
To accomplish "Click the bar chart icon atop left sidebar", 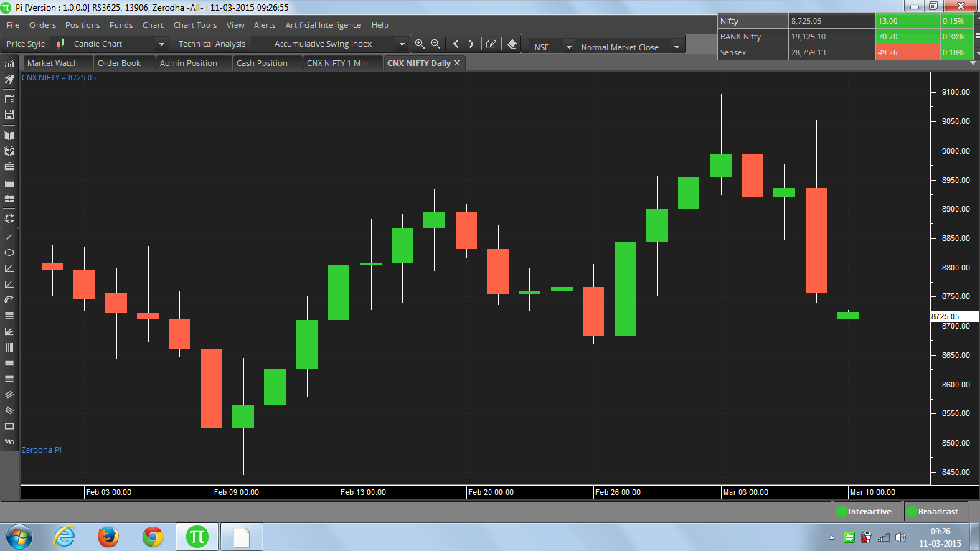I will (9, 63).
